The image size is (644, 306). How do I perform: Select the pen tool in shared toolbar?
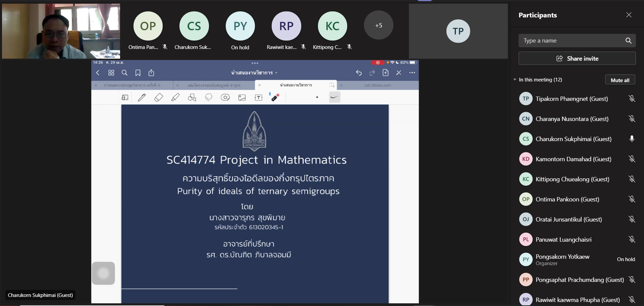(x=142, y=98)
